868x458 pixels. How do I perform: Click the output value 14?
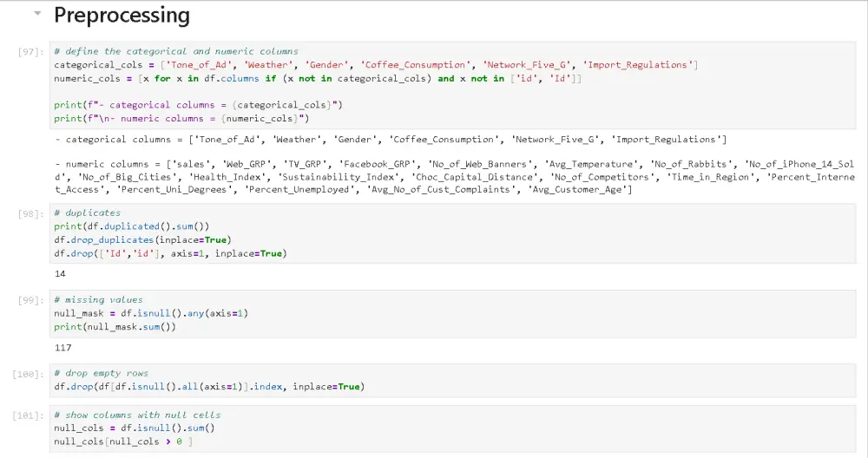(x=60, y=274)
